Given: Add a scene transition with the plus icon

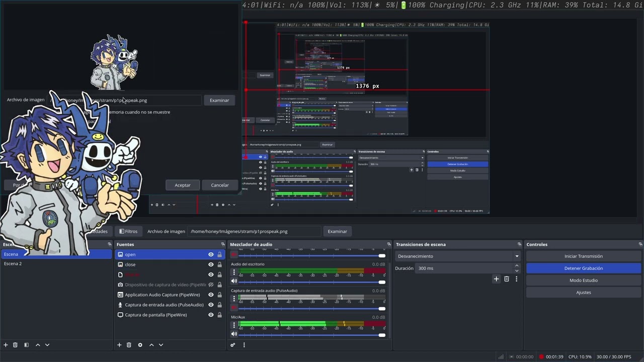Looking at the screenshot, I should pos(496,279).
